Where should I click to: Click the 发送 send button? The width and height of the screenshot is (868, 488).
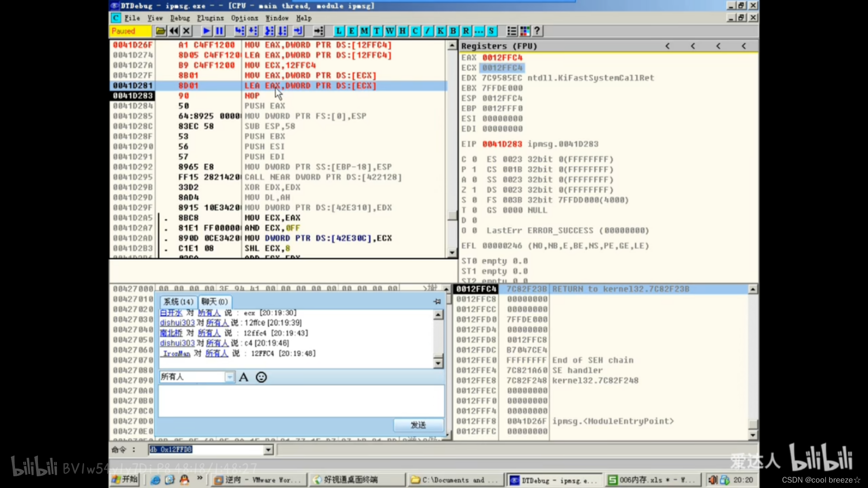(418, 425)
